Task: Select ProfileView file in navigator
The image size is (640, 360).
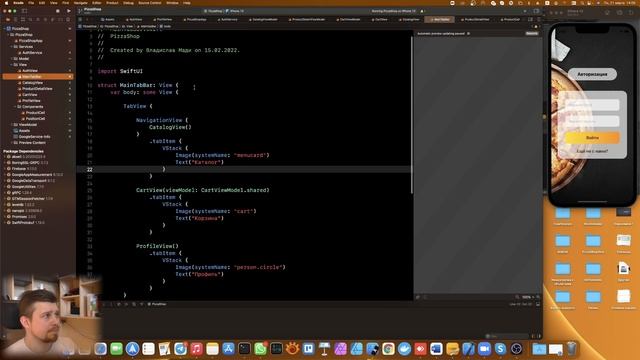Action: (31, 100)
